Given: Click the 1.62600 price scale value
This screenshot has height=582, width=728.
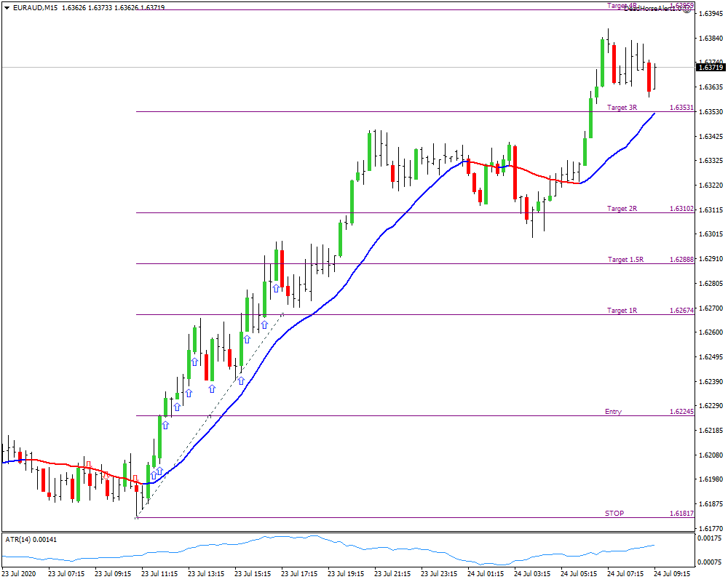Looking at the screenshot, I should [711, 332].
